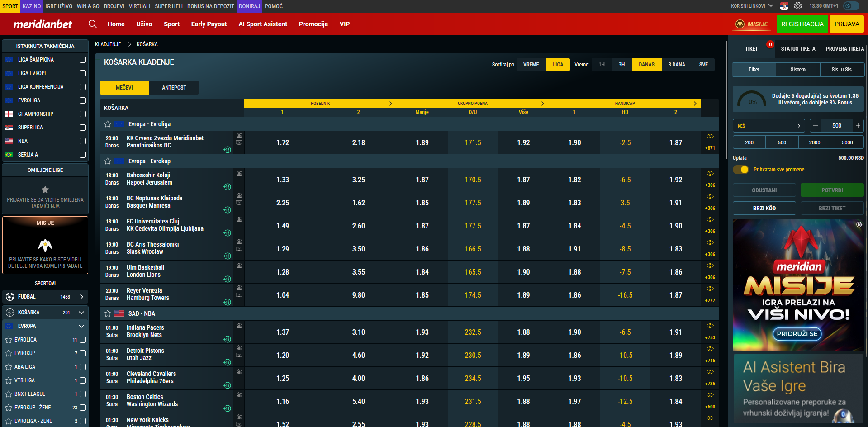Viewport: 868px width, 427px height.
Task: Click the plus icon to increase stake
Action: 858,126
